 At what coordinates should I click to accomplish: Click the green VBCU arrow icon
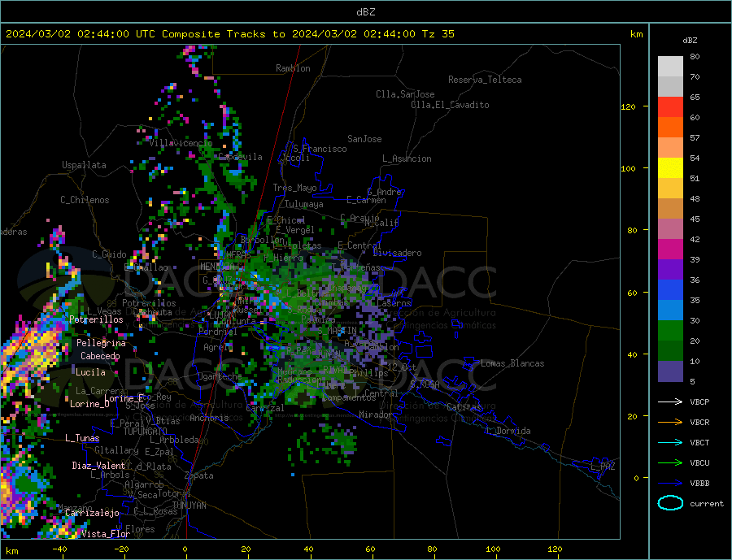click(670, 463)
